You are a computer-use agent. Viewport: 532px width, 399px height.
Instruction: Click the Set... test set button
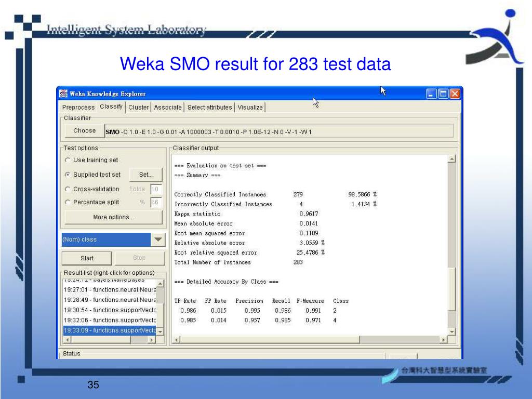pyautogui.click(x=146, y=175)
